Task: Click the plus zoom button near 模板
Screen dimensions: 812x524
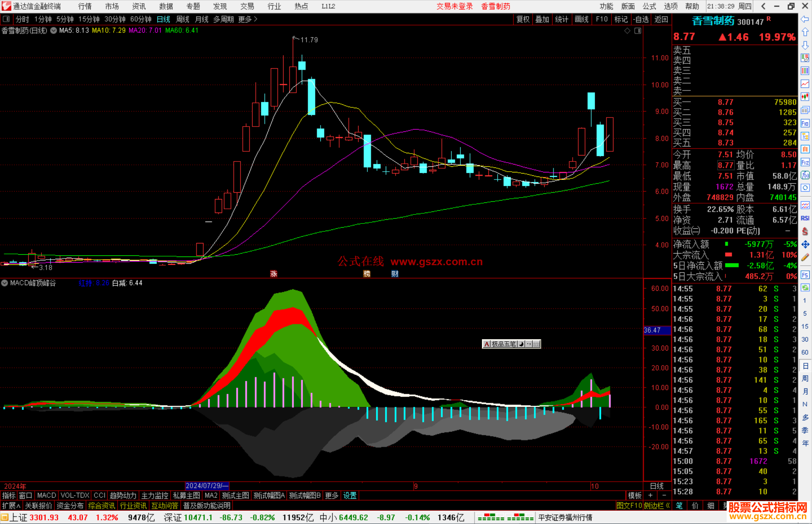Action: [650, 495]
